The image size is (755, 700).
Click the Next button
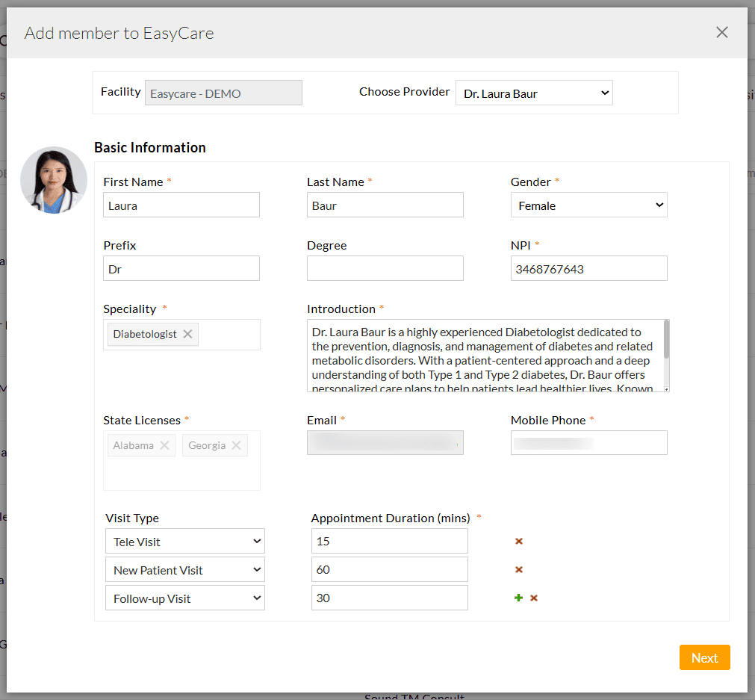704,657
